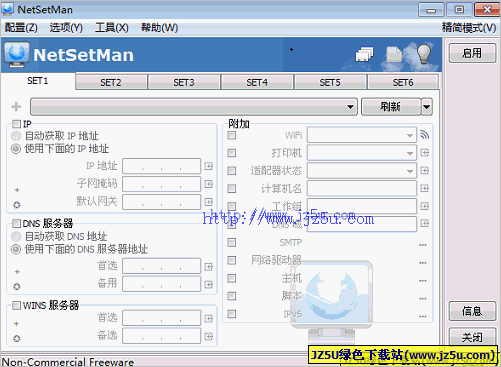Click the circular plus icon in WINS section
Screen dimensions: 501x367
tap(17, 339)
